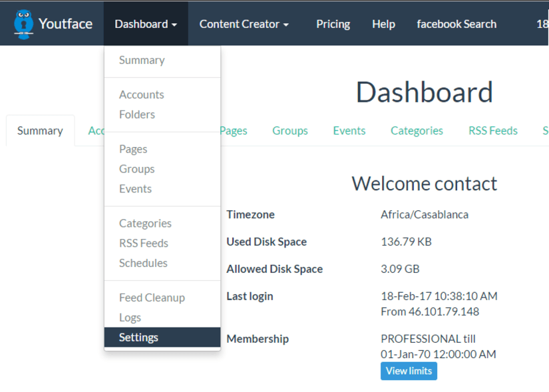Select RSS Feeds from the dropdown menu
This screenshot has height=392, width=549.
[x=162, y=243]
